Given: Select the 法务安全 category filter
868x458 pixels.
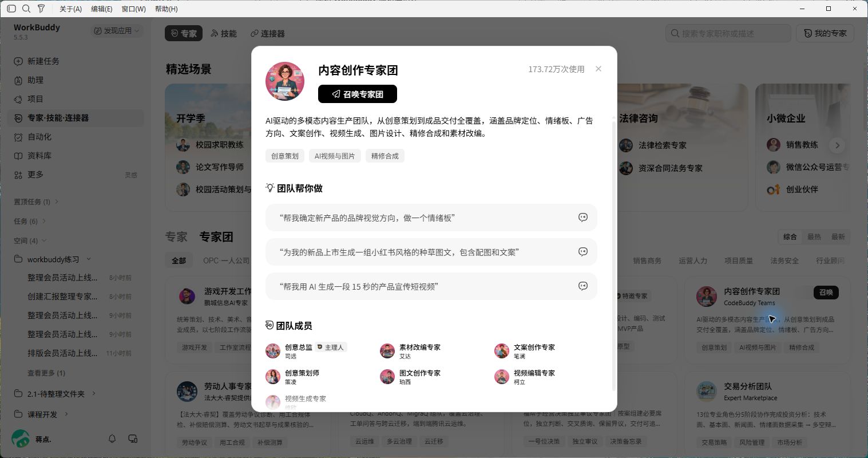Looking at the screenshot, I should click(x=784, y=260).
